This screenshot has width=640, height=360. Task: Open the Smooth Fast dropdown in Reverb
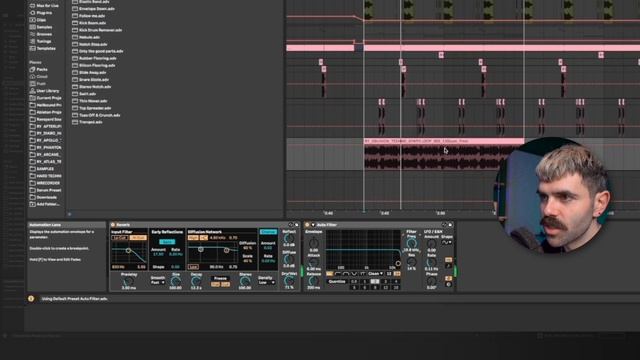pyautogui.click(x=158, y=282)
